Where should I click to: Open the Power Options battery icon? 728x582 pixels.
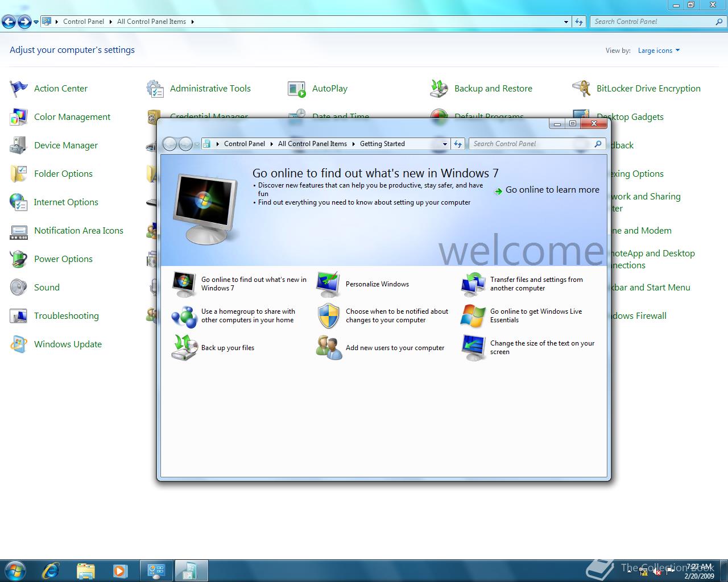(x=19, y=259)
